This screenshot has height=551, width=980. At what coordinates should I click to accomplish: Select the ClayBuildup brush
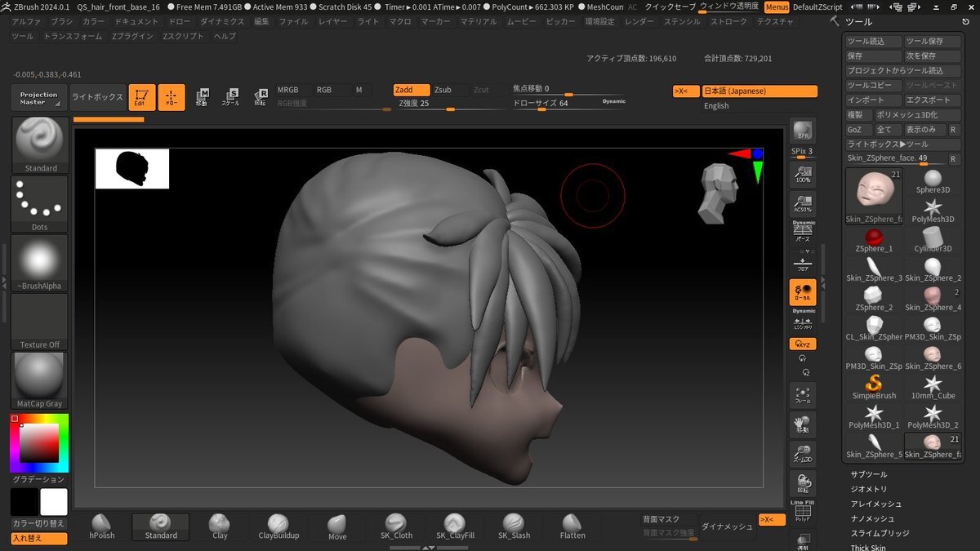click(278, 527)
